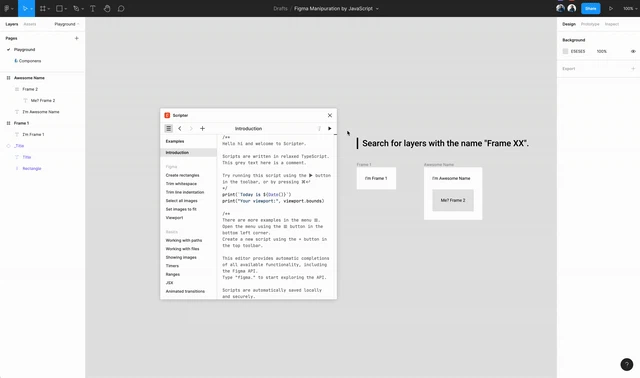The width and height of the screenshot is (640, 378).
Task: Select the I'm Awesome Name text layer
Action: click(42, 112)
